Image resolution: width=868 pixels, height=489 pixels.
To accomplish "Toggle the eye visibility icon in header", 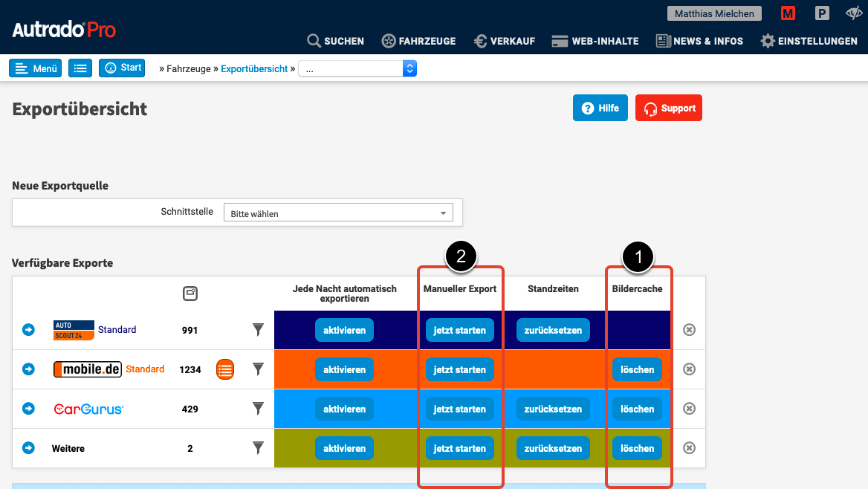I will [854, 13].
